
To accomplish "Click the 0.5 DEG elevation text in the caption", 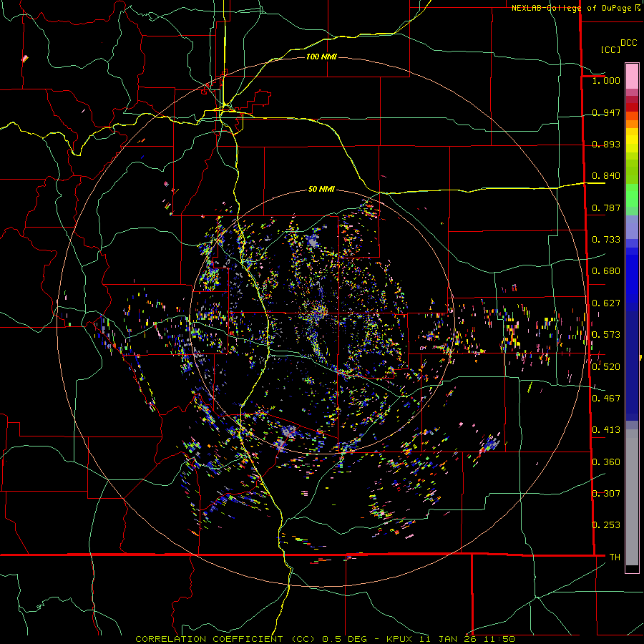I will click(343, 639).
